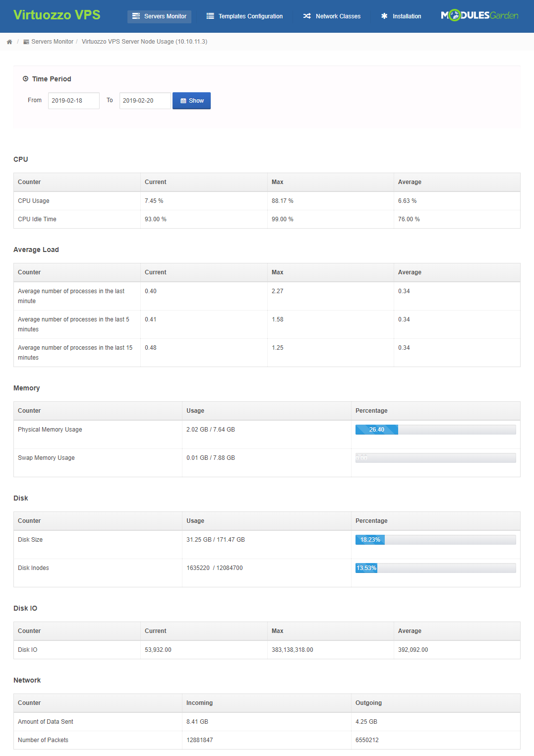Open the Installation tab
The width and height of the screenshot is (534, 756).
pyautogui.click(x=401, y=16)
